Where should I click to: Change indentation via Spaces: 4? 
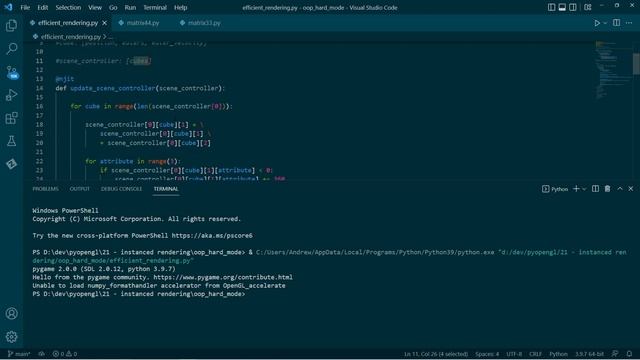click(487, 354)
